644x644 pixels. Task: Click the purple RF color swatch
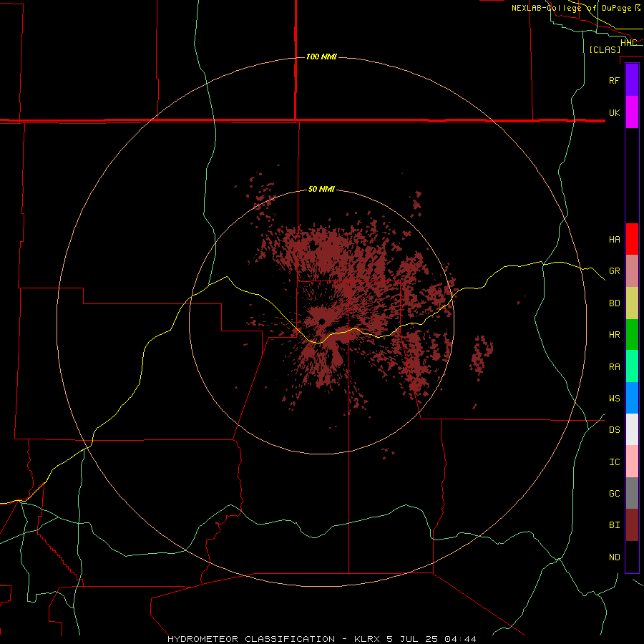632,80
